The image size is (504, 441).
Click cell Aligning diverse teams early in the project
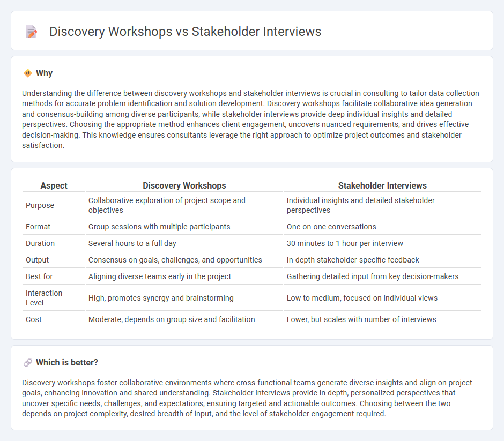point(184,277)
